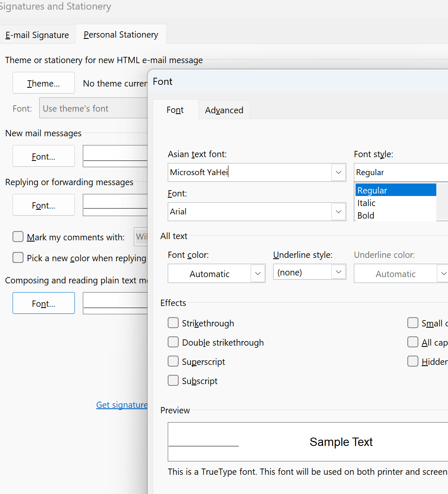The height and width of the screenshot is (494, 448).
Task: Toggle the Superscript checkbox
Action: tap(173, 361)
